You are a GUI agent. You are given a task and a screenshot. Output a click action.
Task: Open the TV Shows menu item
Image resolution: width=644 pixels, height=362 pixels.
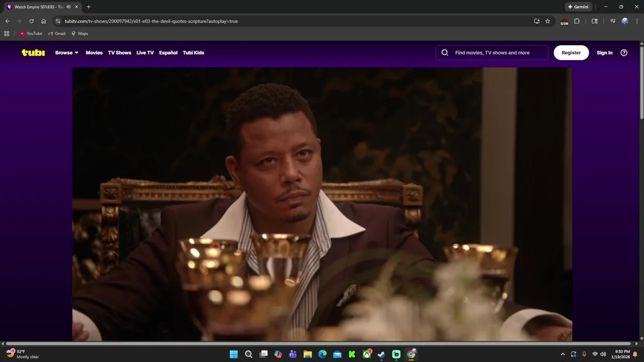[x=119, y=52]
